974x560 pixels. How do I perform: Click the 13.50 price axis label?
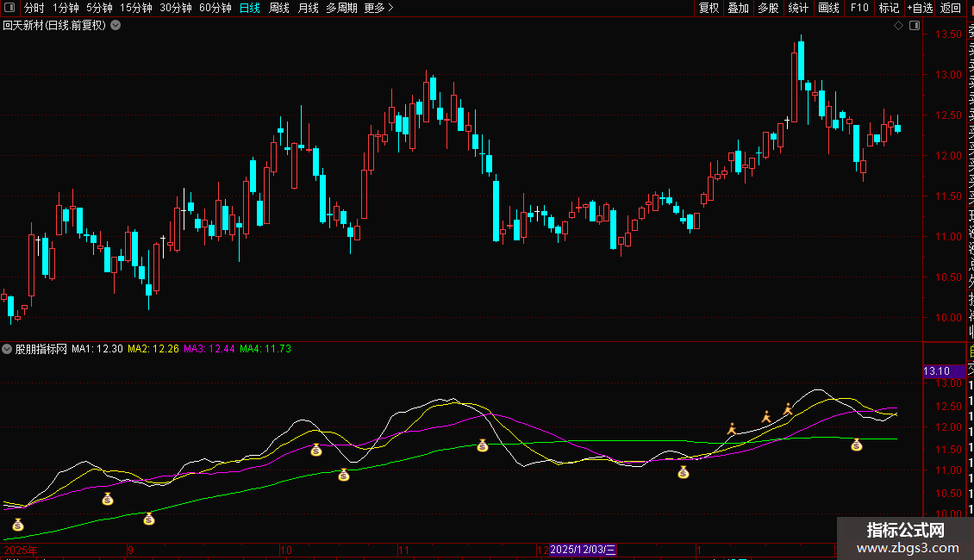pyautogui.click(x=948, y=34)
